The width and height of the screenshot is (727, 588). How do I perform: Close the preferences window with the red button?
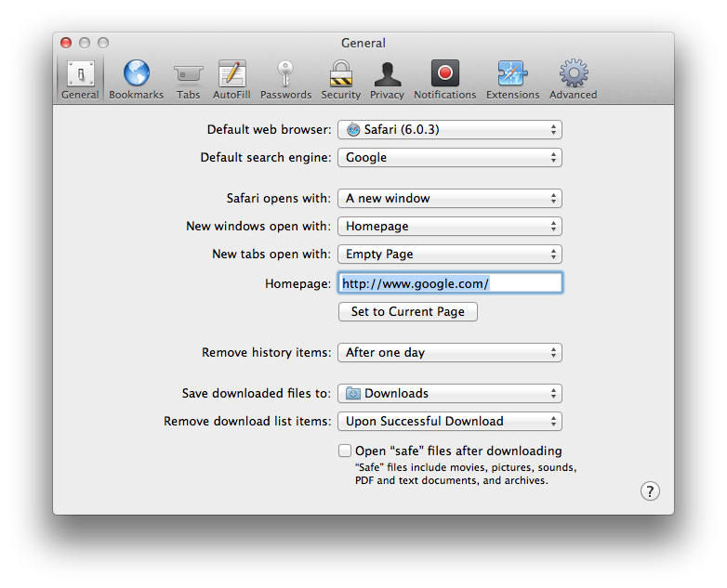point(66,43)
